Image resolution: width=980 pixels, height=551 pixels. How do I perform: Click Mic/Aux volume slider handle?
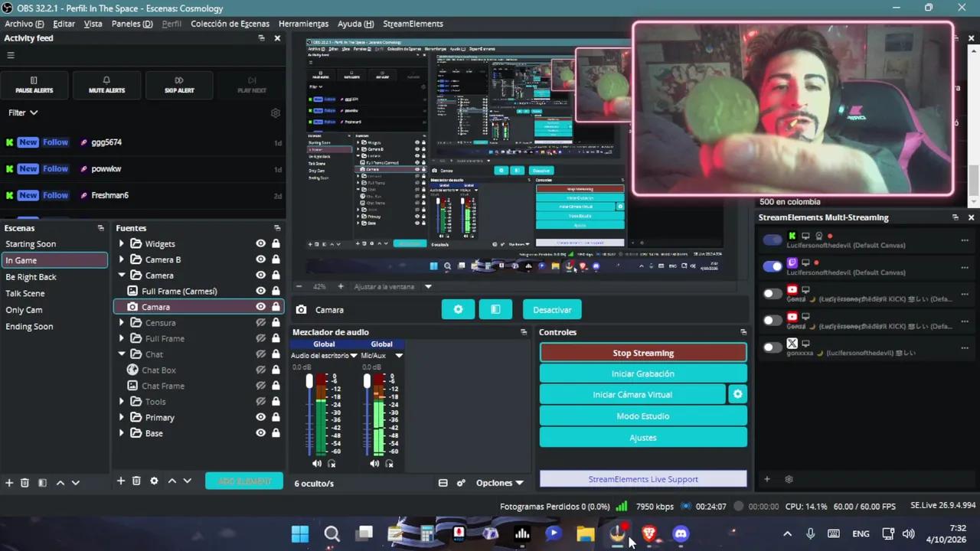pos(367,381)
